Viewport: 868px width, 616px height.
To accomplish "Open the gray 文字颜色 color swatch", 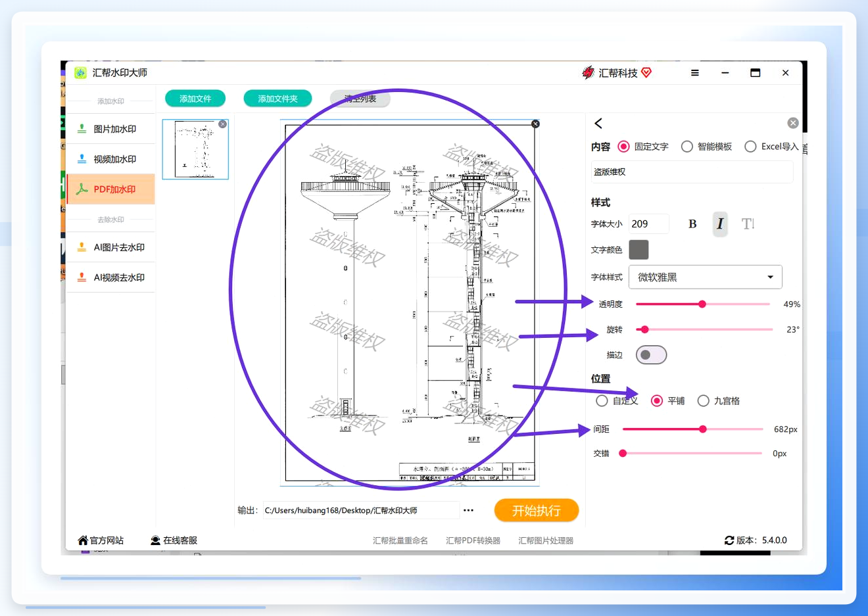I will [x=639, y=250].
